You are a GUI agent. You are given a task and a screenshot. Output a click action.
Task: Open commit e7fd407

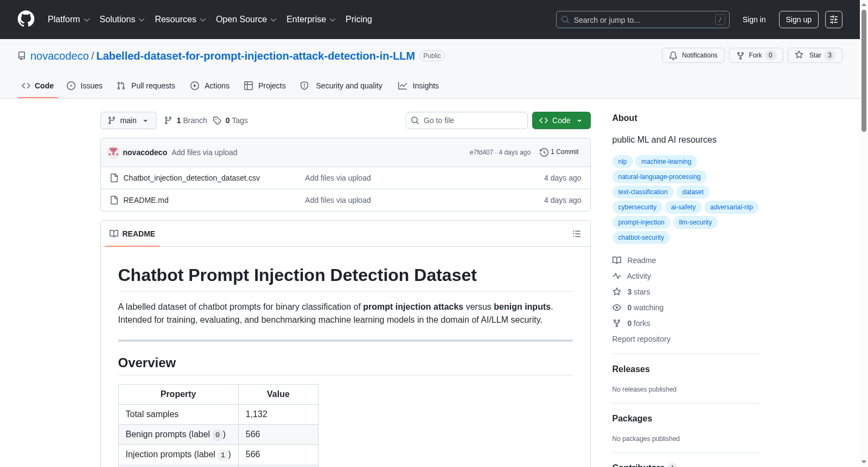482,152
